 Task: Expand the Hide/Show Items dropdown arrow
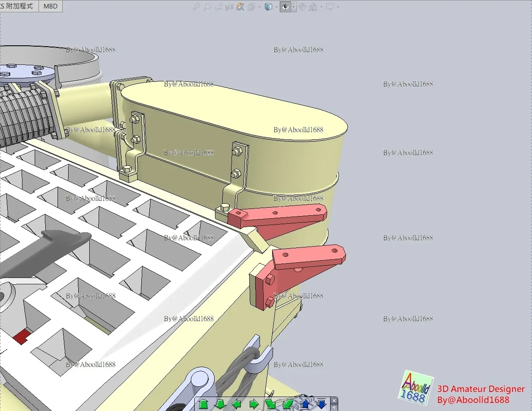pos(293,7)
